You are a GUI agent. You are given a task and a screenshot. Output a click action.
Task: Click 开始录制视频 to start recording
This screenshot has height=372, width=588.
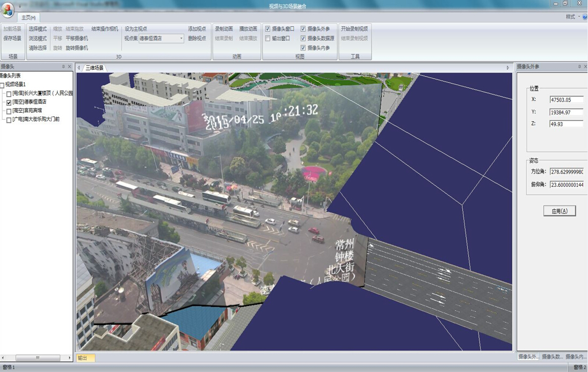pyautogui.click(x=354, y=29)
